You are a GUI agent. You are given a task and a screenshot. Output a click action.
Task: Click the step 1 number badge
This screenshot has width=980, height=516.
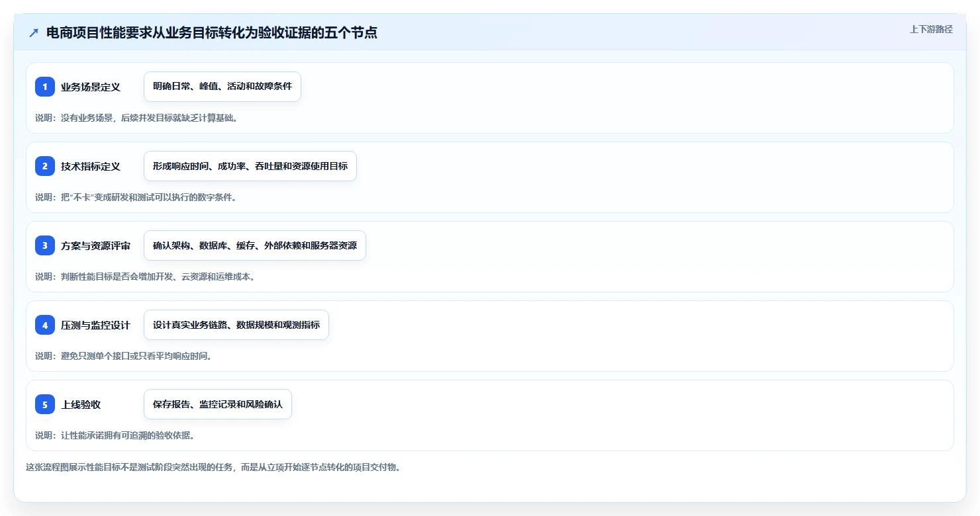pyautogui.click(x=45, y=87)
